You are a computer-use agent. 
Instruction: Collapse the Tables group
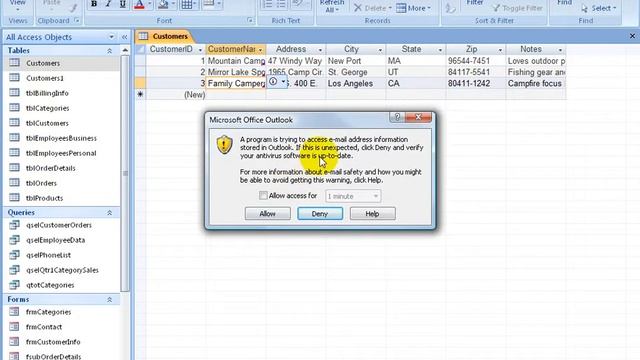(109, 51)
